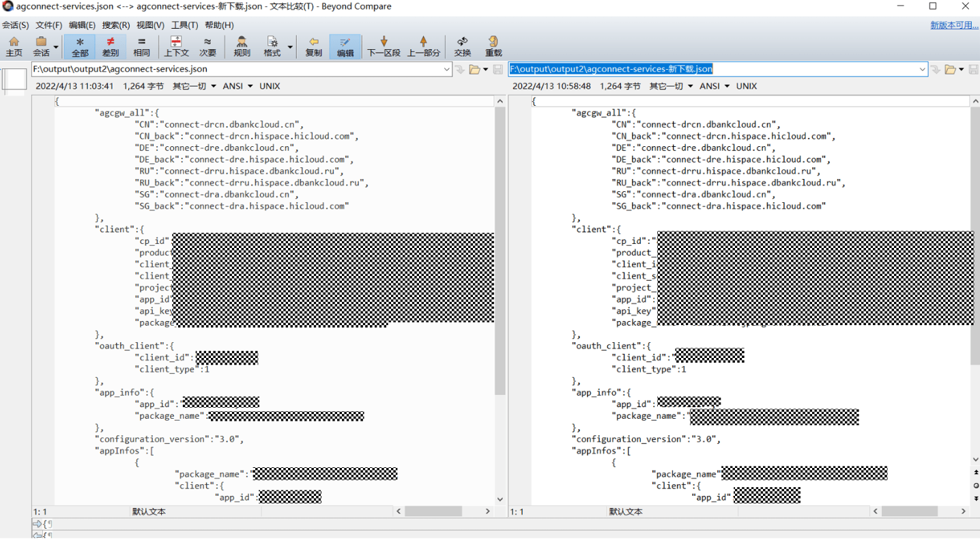Toggle the 编辑 edit mode button
980x541 pixels.
pos(345,46)
